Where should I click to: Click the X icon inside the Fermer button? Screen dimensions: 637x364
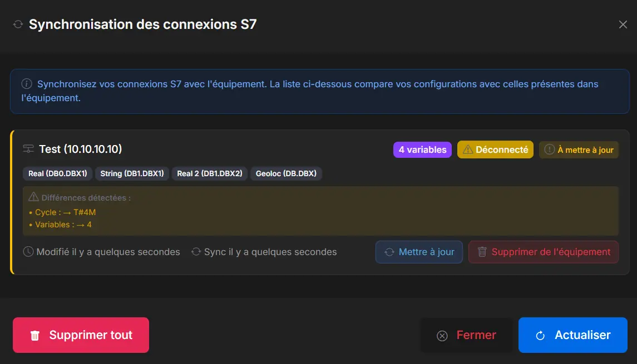[x=442, y=335]
